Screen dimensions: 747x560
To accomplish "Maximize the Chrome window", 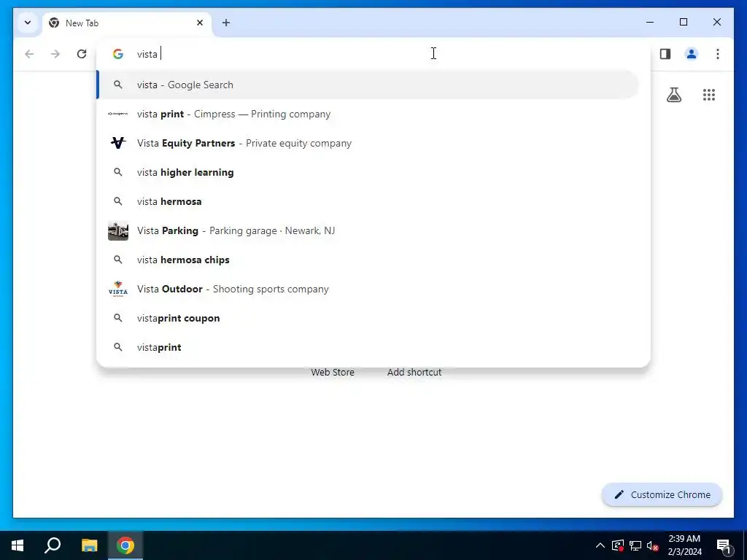I will click(x=683, y=22).
